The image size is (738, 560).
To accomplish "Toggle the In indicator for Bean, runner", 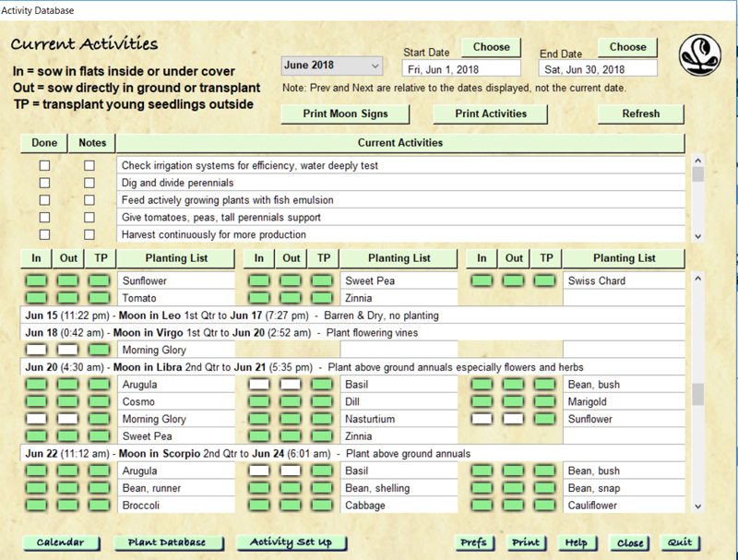I will click(36, 488).
